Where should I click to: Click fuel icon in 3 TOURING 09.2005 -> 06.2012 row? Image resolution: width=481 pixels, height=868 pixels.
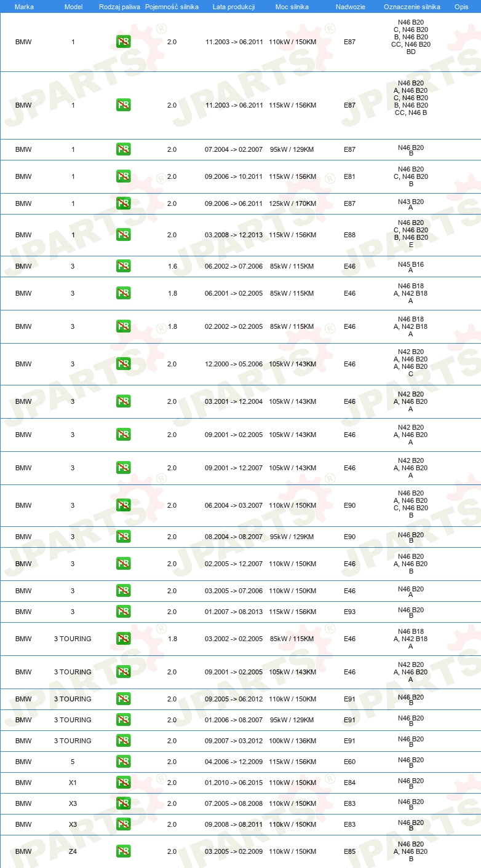coord(124,699)
